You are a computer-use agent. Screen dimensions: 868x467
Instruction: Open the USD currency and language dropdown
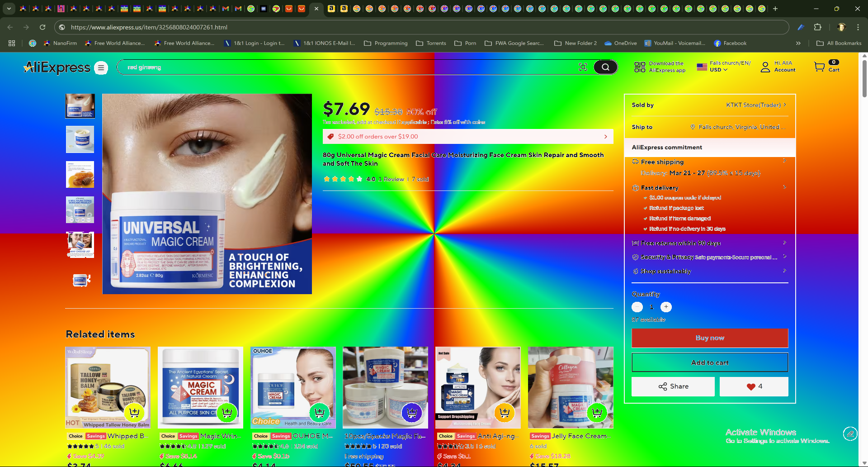click(723, 67)
